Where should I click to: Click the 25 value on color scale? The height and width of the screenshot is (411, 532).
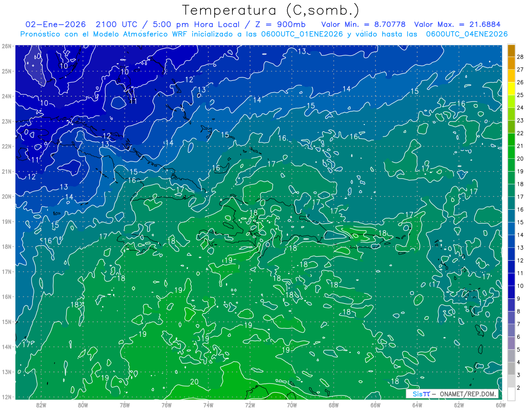click(x=520, y=95)
